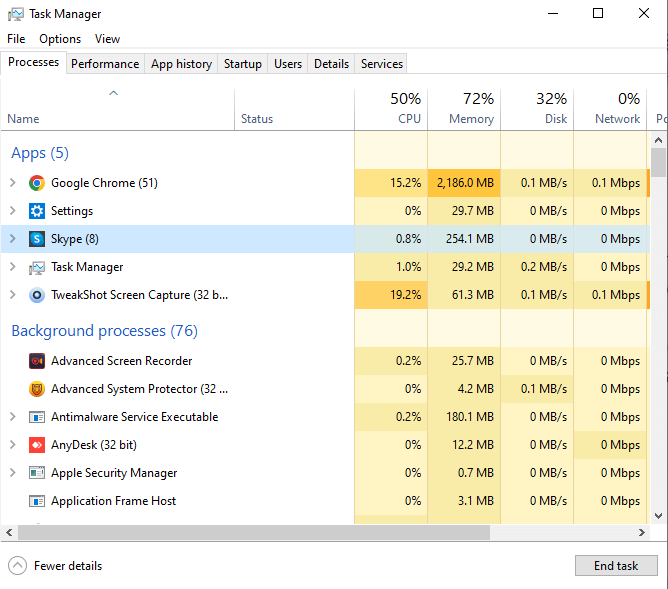Sort by the Network column header
The image size is (668, 589).
coord(610,109)
